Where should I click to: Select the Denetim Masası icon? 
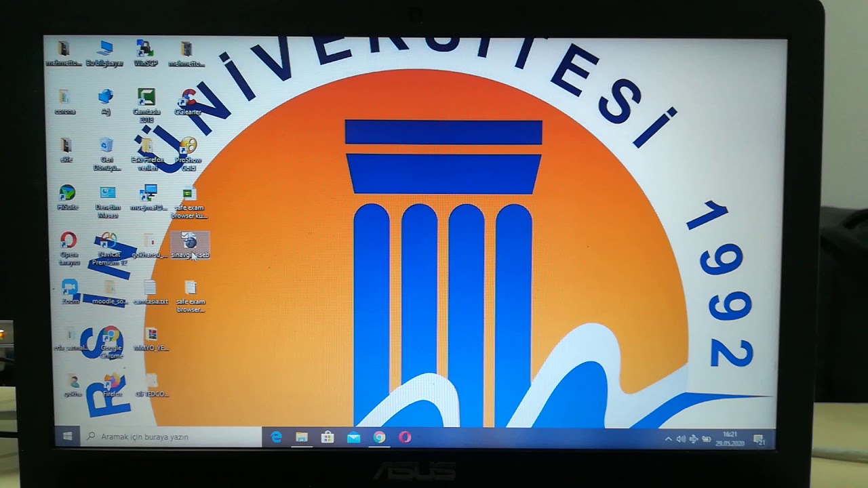pyautogui.click(x=108, y=202)
